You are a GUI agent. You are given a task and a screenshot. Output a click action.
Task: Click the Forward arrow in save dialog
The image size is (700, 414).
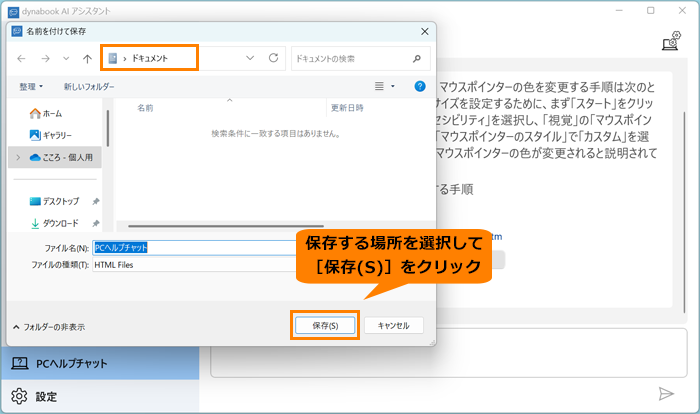45,59
